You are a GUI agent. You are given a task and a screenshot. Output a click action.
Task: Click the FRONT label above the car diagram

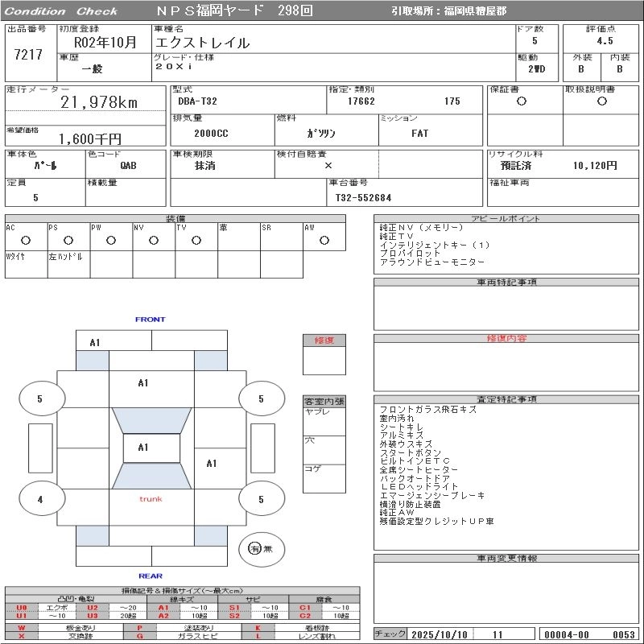pyautogui.click(x=151, y=319)
